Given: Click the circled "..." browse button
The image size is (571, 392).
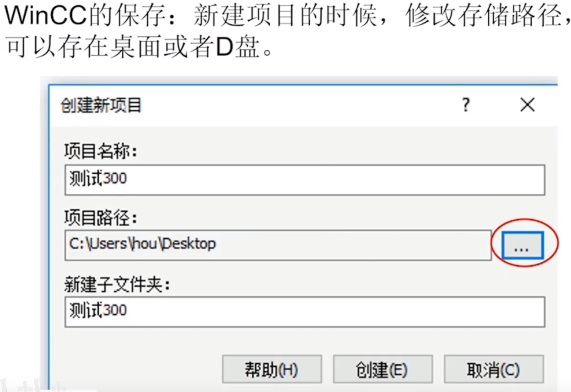Looking at the screenshot, I should [522, 246].
